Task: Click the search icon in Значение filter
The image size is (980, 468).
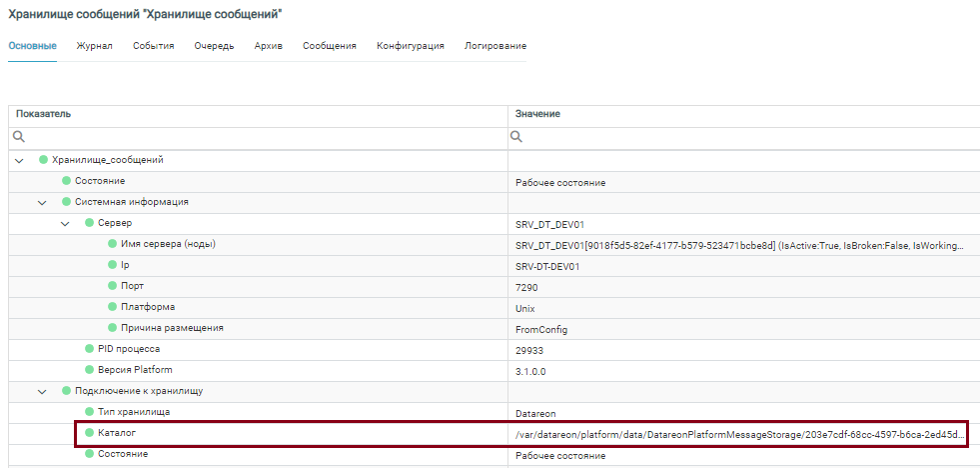Action: click(x=516, y=137)
